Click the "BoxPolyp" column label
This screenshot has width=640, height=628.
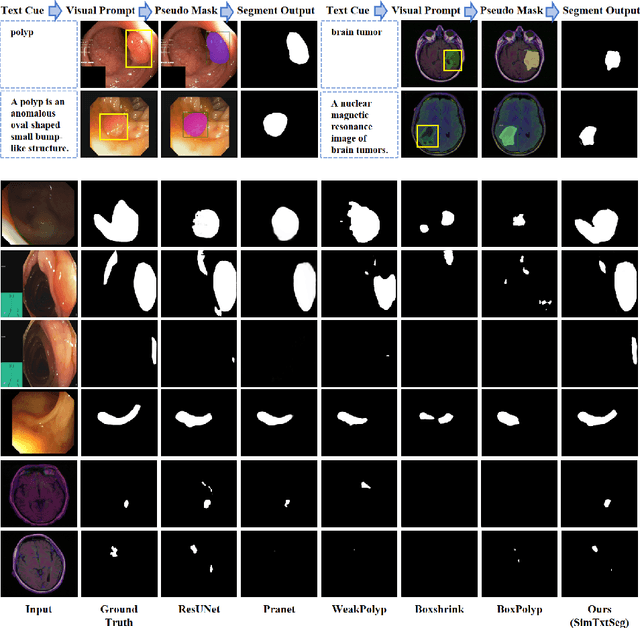[518, 607]
